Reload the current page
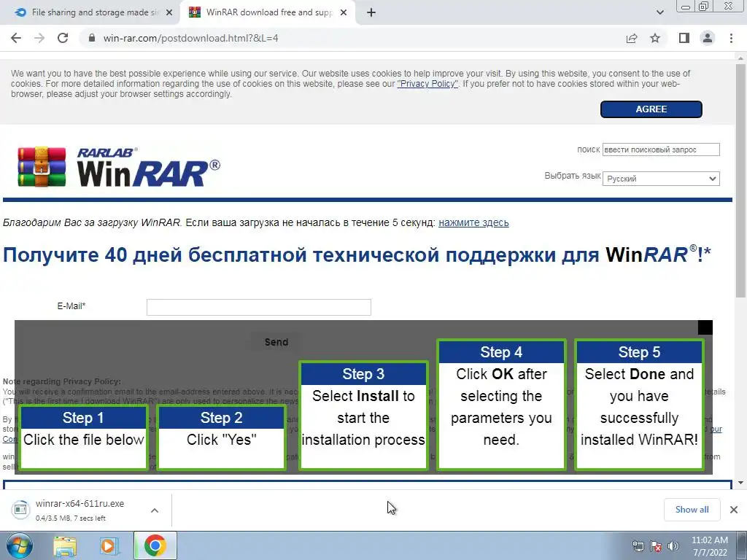This screenshot has width=747, height=560. tap(63, 38)
